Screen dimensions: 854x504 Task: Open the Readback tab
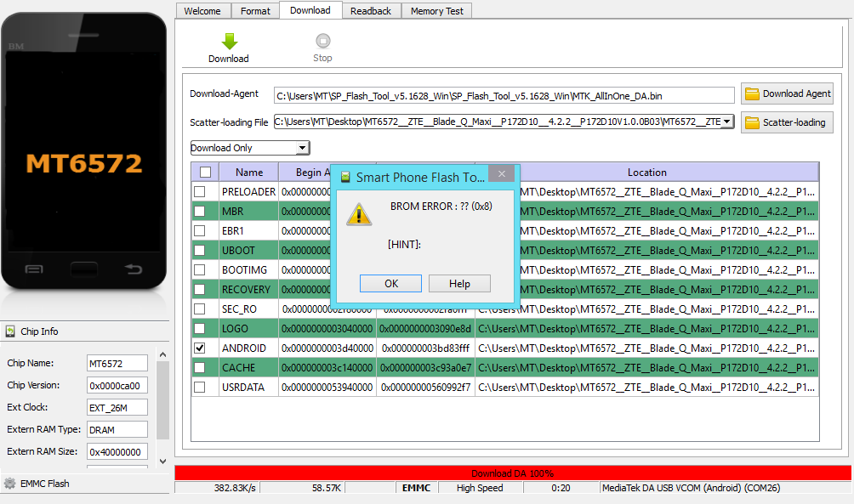(x=371, y=11)
